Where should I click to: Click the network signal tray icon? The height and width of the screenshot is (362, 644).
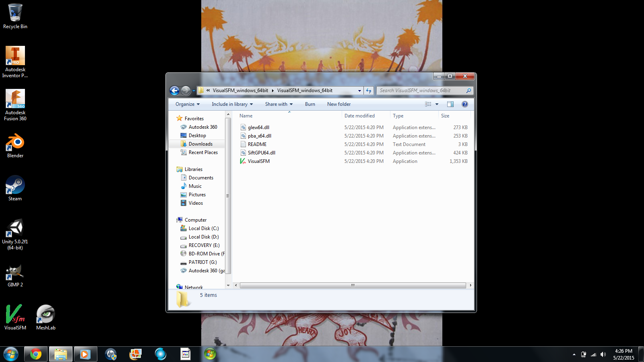click(x=593, y=354)
